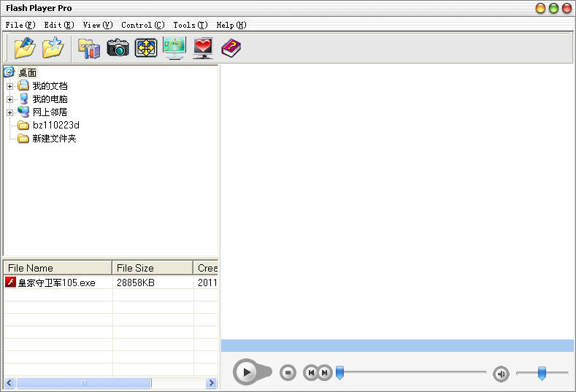Click the Flash icon beside 皇家守卫军105.exe

click(10, 283)
